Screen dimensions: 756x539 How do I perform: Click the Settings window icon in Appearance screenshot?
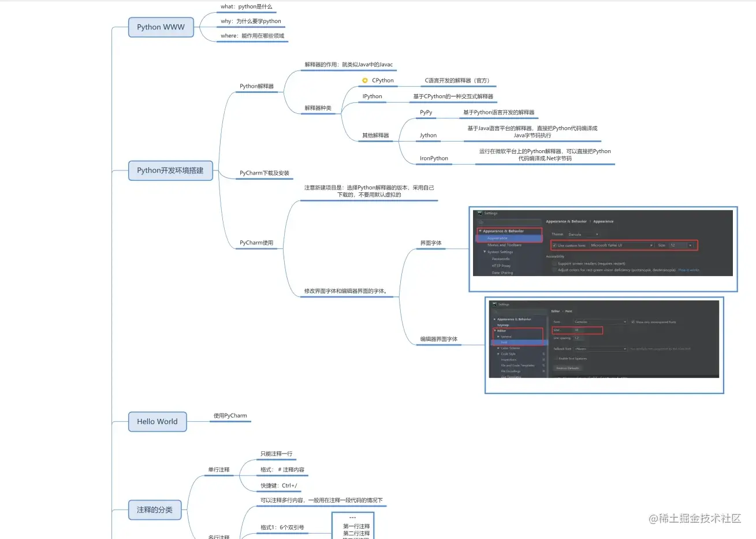point(480,213)
